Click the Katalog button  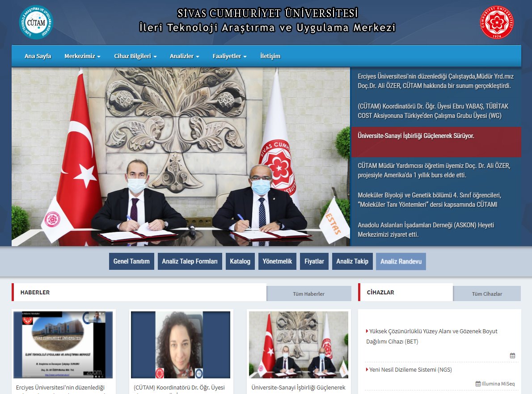[x=240, y=261]
